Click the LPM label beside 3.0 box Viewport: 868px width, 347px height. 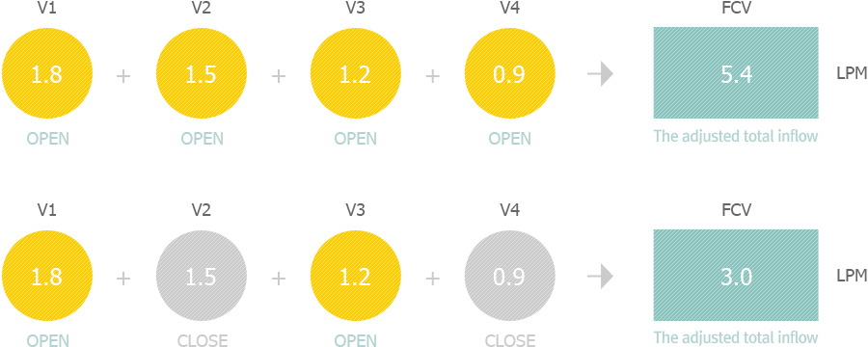[852, 275]
